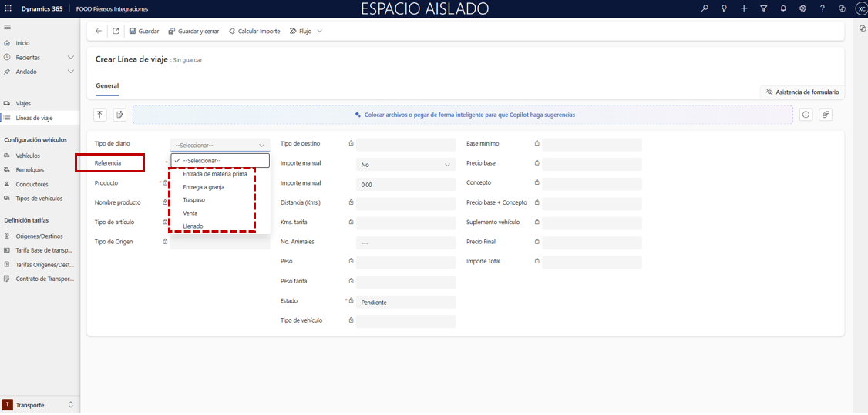Expand the Recientes section
Screen dimensions: 868x415
71,58
